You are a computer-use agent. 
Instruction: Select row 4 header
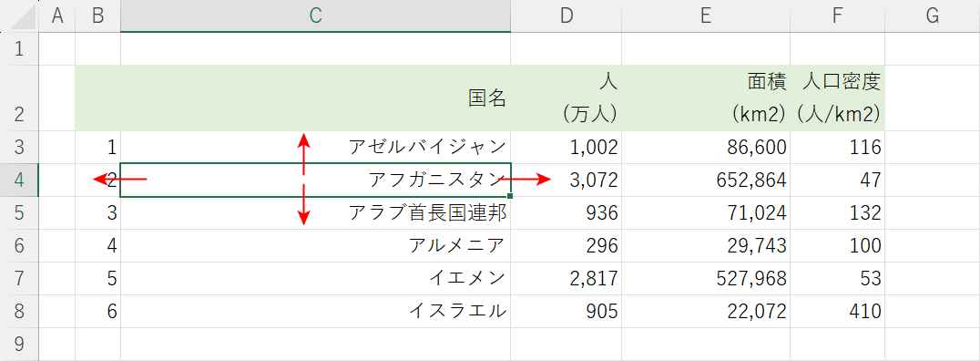(19, 180)
